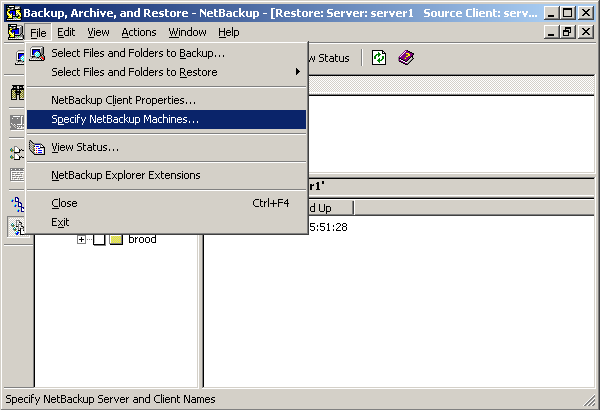This screenshot has height=410, width=600.
Task: Select the brood folder label
Action: click(142, 240)
